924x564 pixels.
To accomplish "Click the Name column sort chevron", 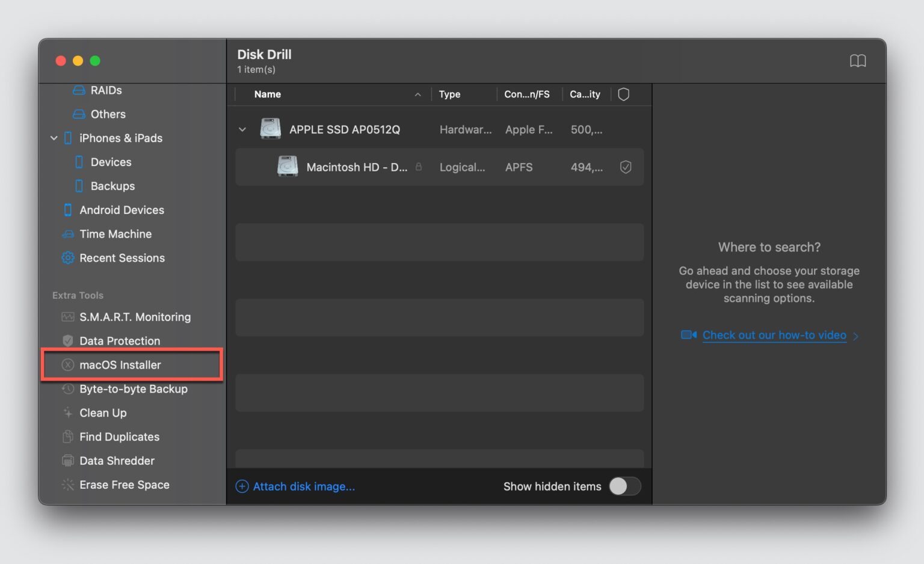I will coord(418,94).
